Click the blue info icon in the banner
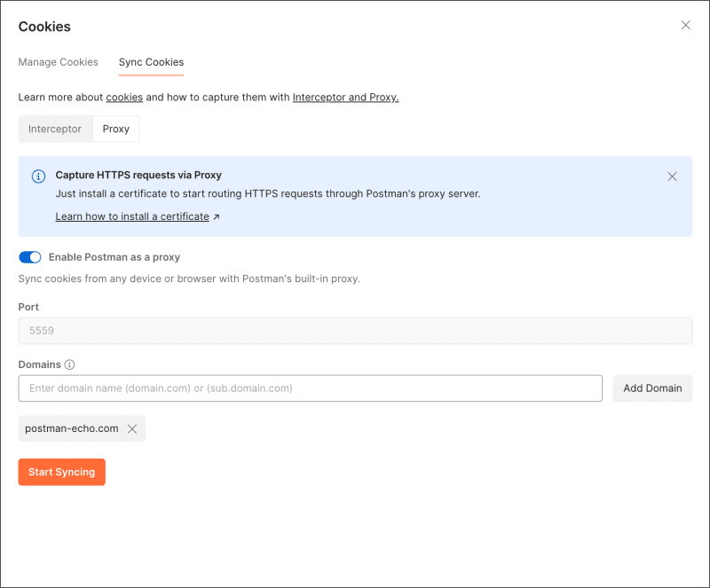This screenshot has height=588, width=710. (39, 176)
